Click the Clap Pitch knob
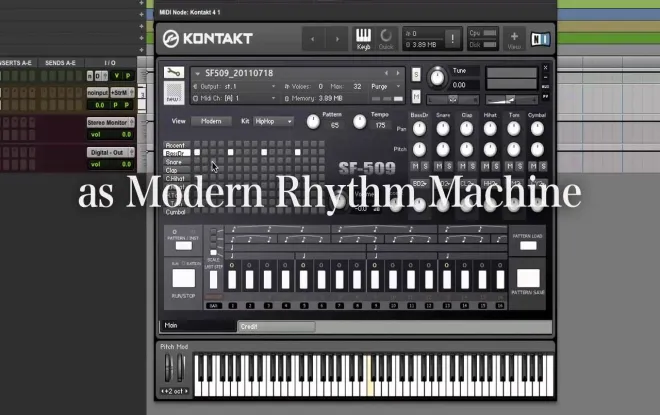 pyautogui.click(x=466, y=149)
